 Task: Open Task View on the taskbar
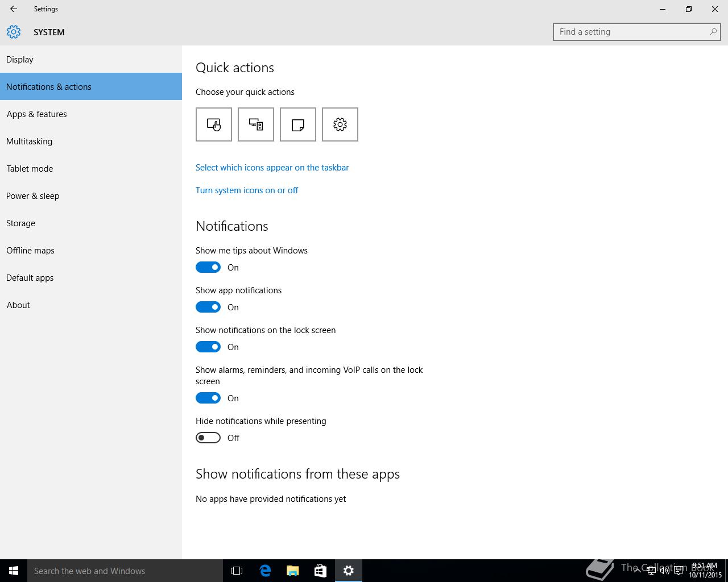click(237, 571)
